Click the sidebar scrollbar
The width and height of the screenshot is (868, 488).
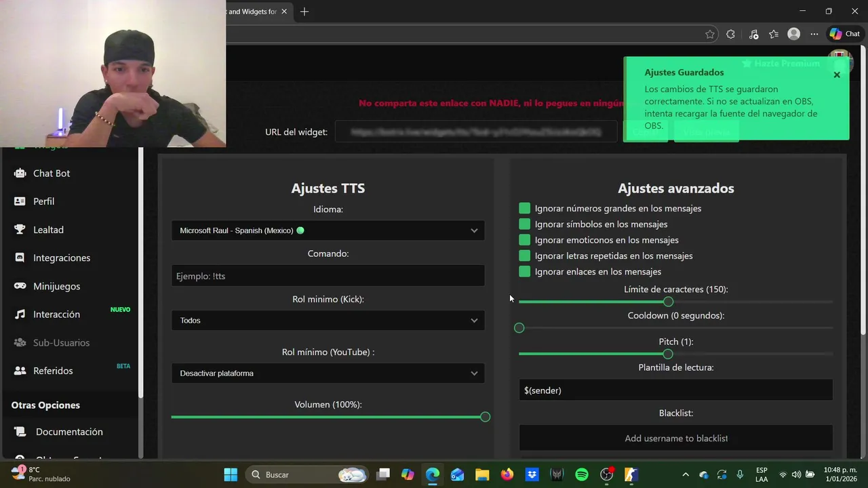pyautogui.click(x=141, y=271)
